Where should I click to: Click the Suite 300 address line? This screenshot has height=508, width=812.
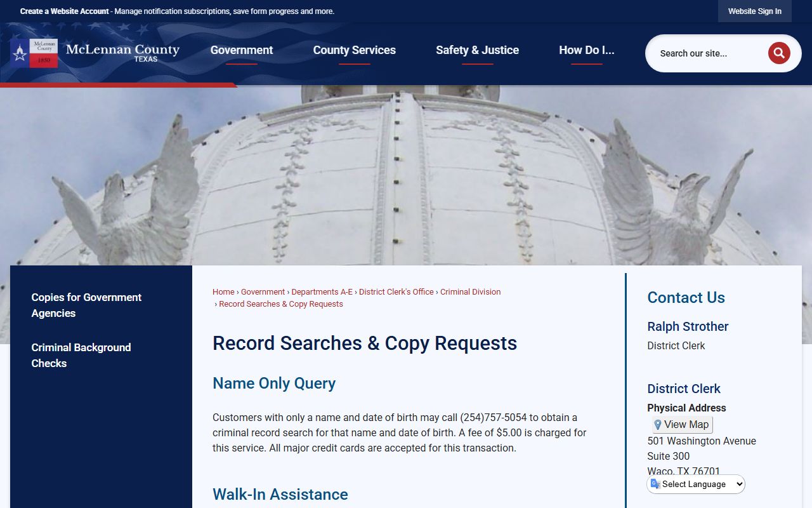tap(668, 456)
